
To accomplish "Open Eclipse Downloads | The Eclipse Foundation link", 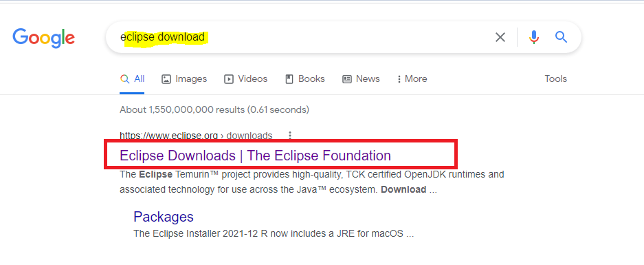I will (x=255, y=156).
